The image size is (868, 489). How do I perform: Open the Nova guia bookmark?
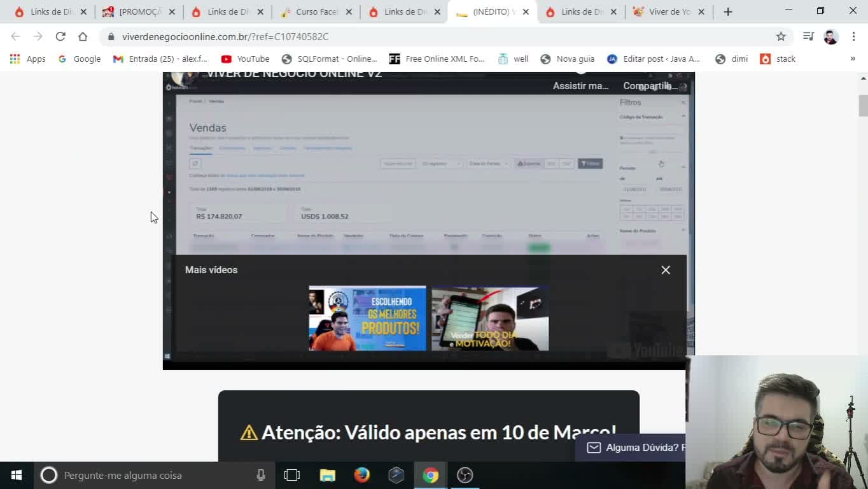point(567,59)
